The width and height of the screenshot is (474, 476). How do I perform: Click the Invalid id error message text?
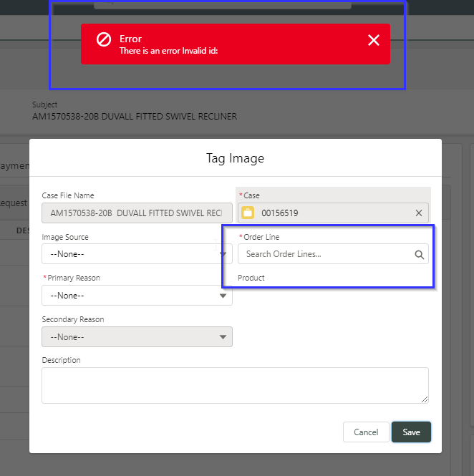click(168, 51)
